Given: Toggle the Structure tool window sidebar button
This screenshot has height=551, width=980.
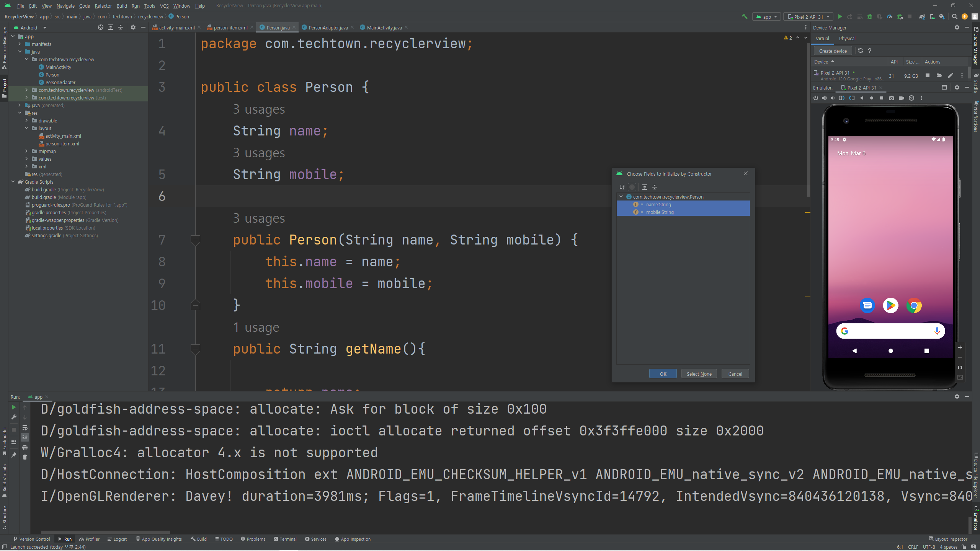Looking at the screenshot, I should point(5,518).
